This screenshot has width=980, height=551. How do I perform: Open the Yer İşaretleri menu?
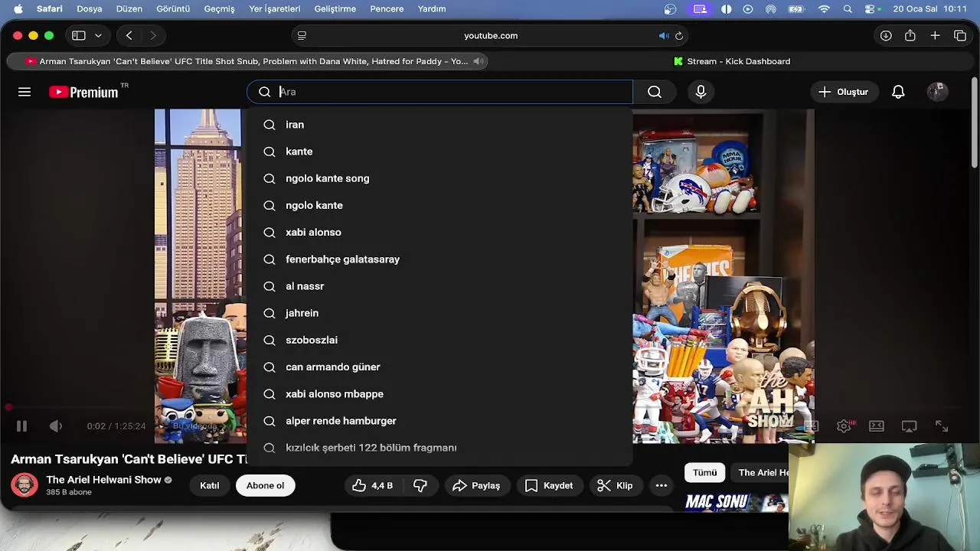point(275,8)
